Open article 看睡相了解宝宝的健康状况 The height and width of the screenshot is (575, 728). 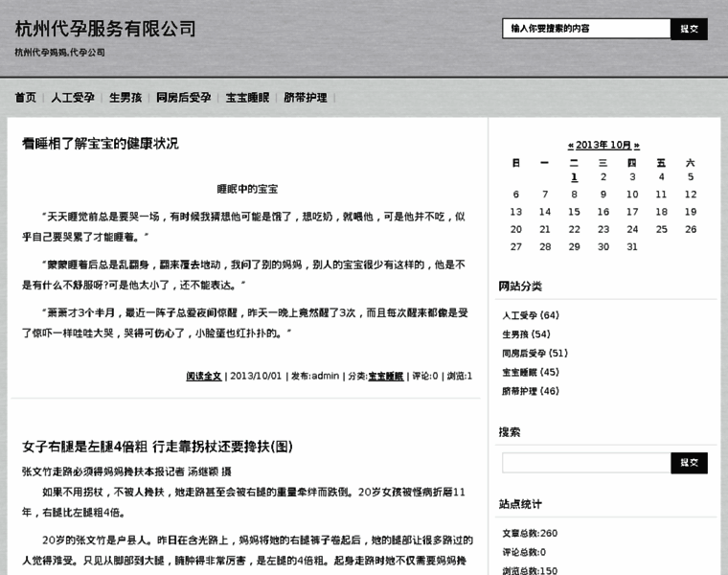pyautogui.click(x=100, y=144)
